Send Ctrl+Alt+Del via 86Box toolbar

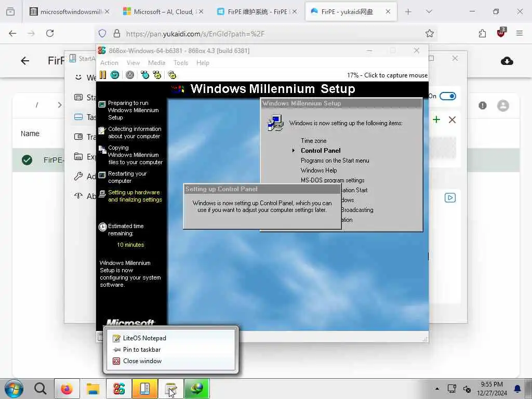tap(145, 75)
